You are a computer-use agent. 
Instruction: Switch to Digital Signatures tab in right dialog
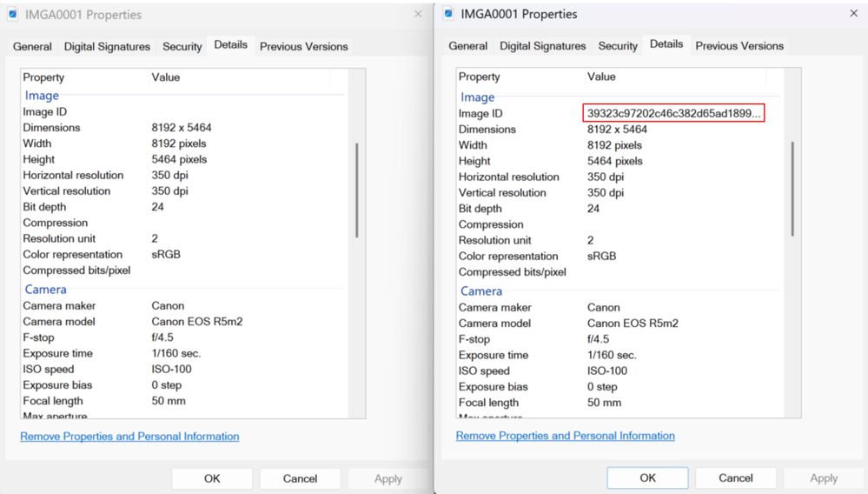tap(542, 46)
